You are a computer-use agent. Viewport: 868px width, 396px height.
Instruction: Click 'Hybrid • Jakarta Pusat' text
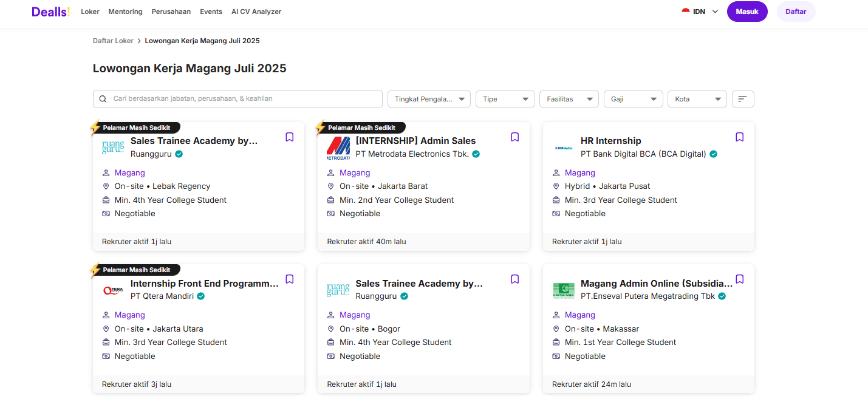(x=607, y=186)
